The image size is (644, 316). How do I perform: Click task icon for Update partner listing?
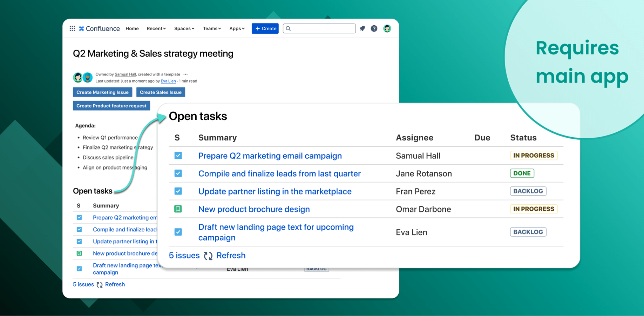[178, 191]
